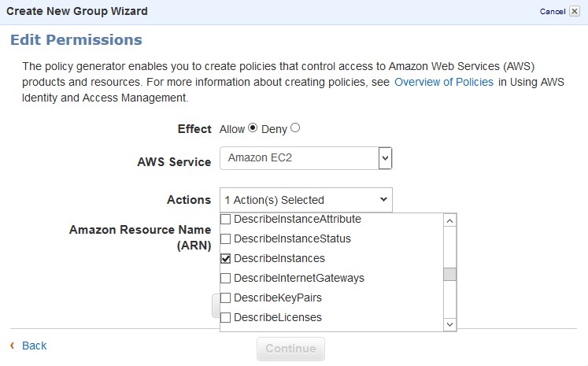
Task: Open the Overview of Policies link
Action: point(444,82)
